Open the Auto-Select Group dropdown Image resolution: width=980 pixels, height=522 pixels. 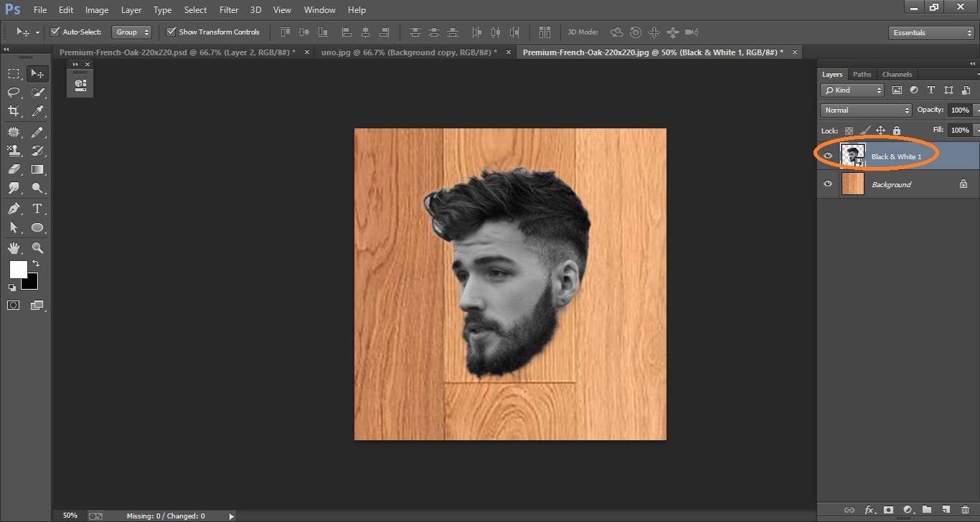click(131, 32)
